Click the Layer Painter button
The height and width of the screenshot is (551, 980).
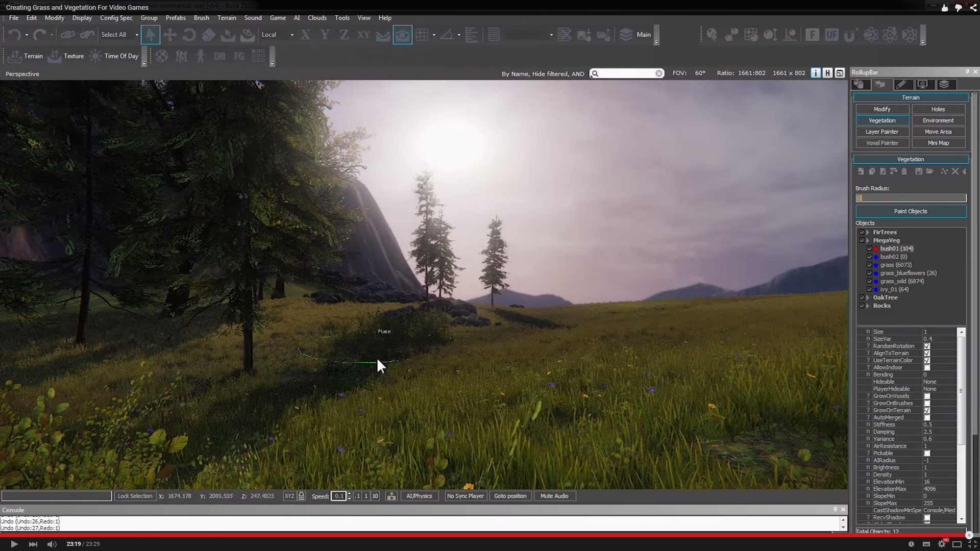click(x=882, y=132)
